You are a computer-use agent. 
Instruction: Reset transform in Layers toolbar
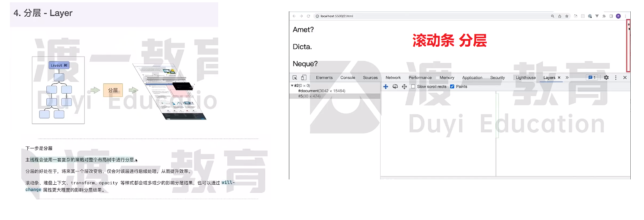pos(404,86)
